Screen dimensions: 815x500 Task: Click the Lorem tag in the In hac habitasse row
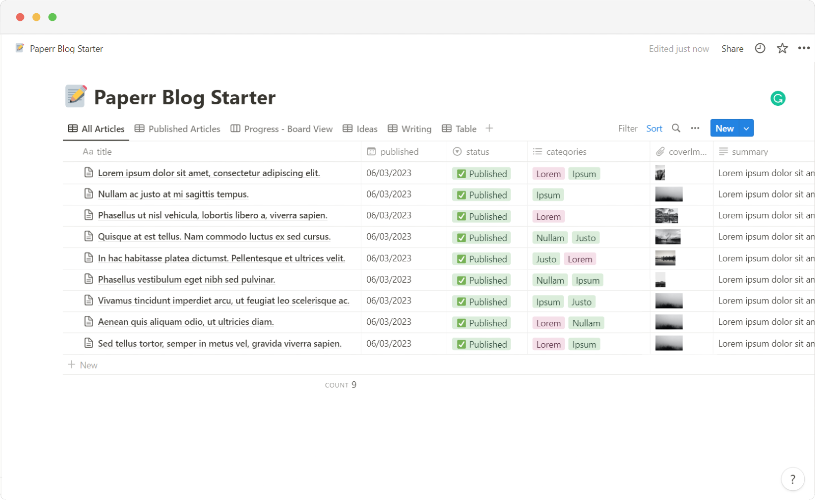coord(580,259)
